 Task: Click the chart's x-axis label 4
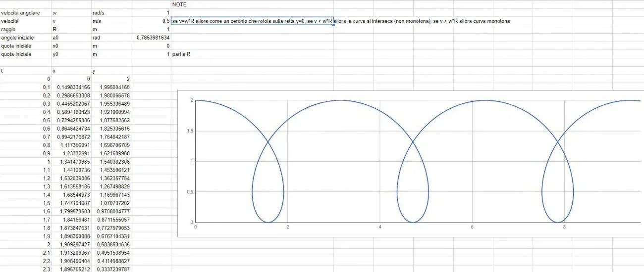click(380, 227)
